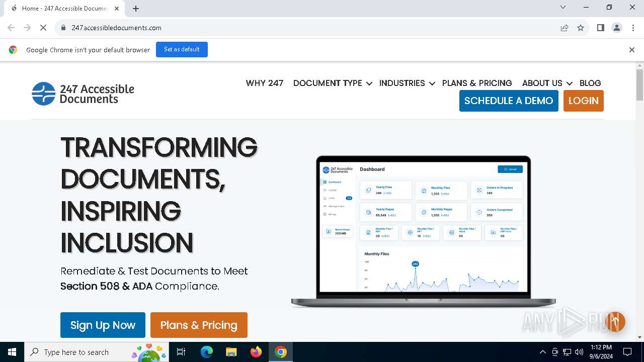Go forward in browser history
The height and width of the screenshot is (362, 644).
[x=27, y=28]
